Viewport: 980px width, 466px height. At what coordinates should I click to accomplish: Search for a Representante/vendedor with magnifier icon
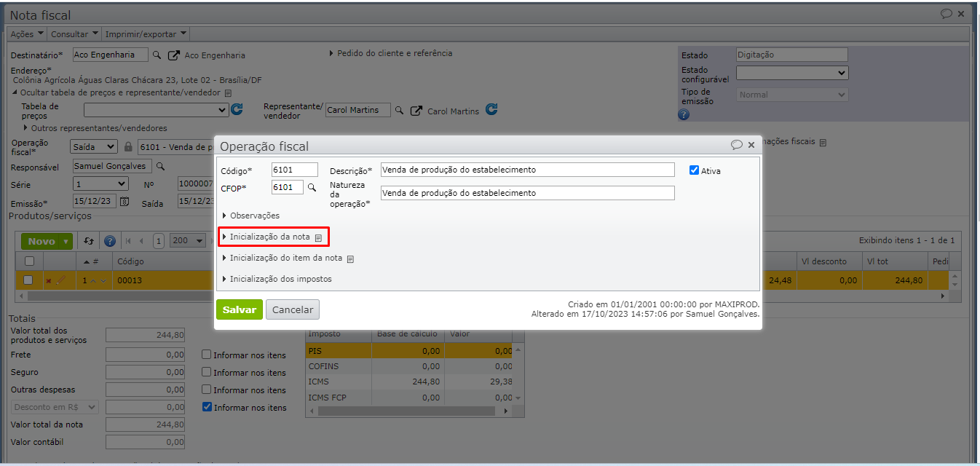(x=398, y=110)
